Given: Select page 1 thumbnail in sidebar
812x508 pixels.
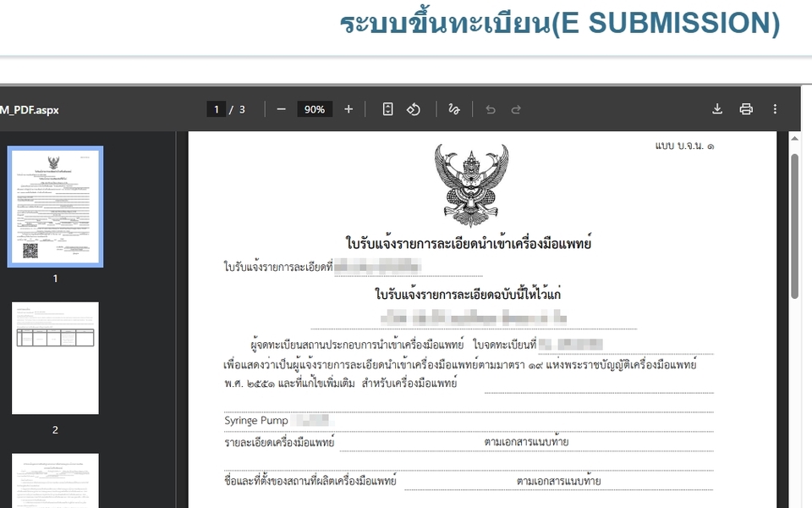Looking at the screenshot, I should click(x=56, y=207).
